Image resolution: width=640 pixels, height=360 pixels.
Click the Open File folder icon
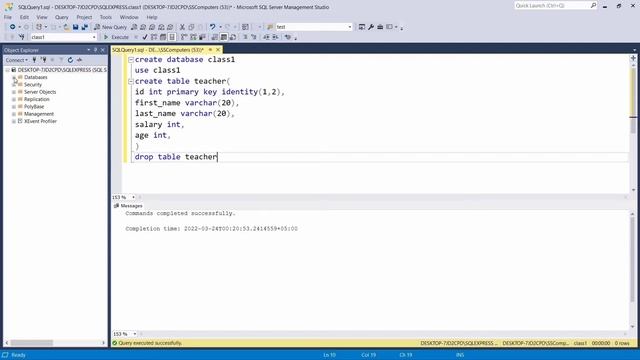click(66, 27)
